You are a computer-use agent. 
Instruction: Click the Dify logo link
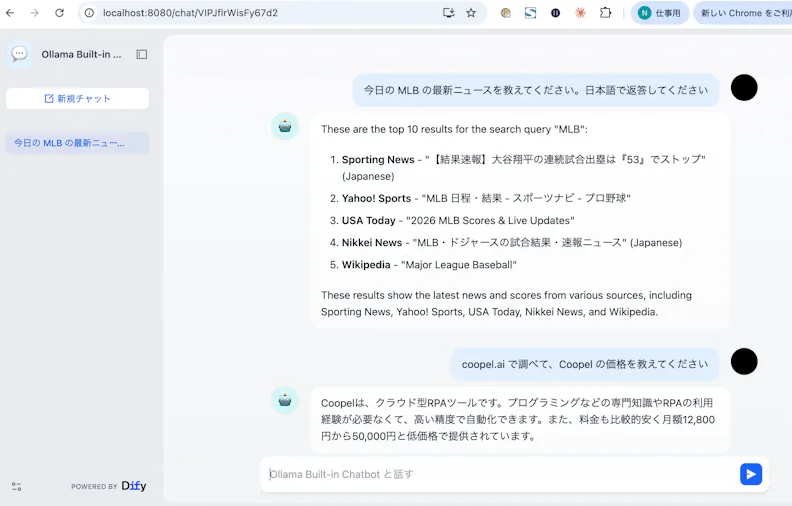pos(134,486)
